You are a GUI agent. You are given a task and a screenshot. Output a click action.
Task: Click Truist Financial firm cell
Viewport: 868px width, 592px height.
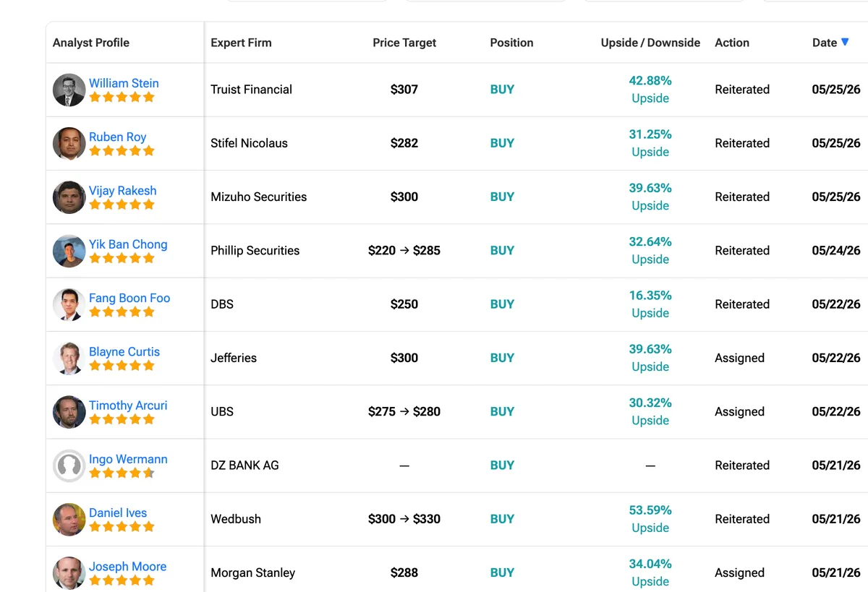point(252,90)
